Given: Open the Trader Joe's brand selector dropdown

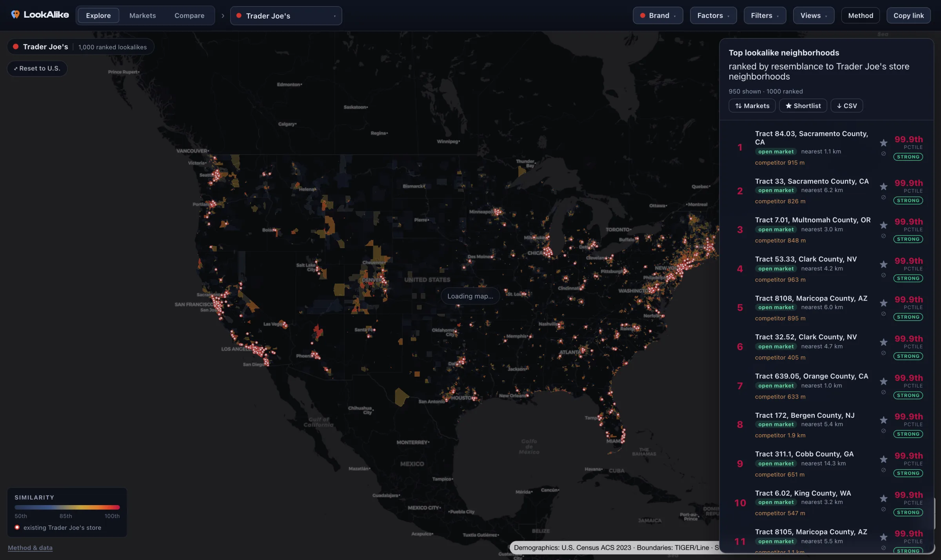Looking at the screenshot, I should (286, 16).
